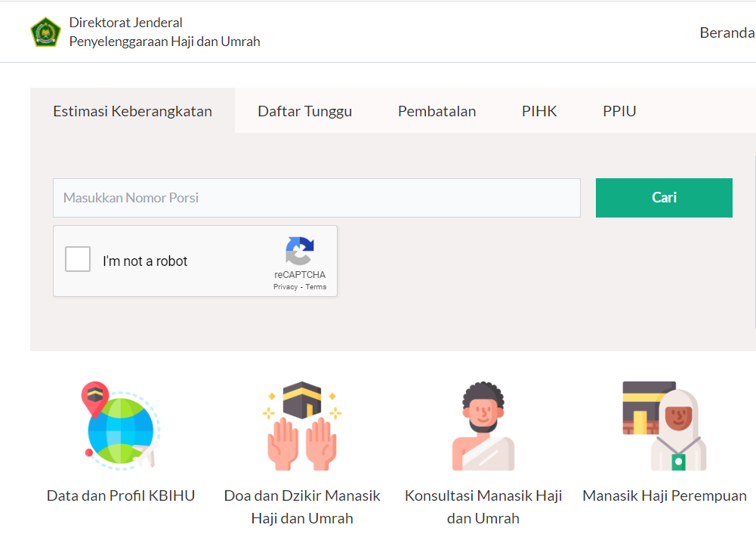756x534 pixels.
Task: Select the woman pilgrim Manasik icon
Action: (x=665, y=426)
